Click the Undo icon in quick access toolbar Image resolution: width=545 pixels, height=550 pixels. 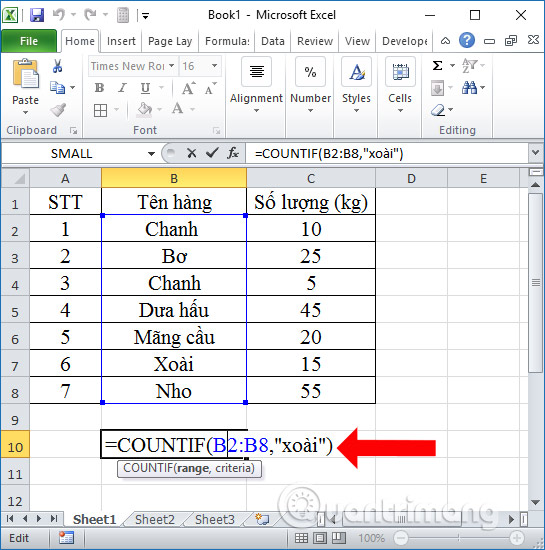click(58, 15)
